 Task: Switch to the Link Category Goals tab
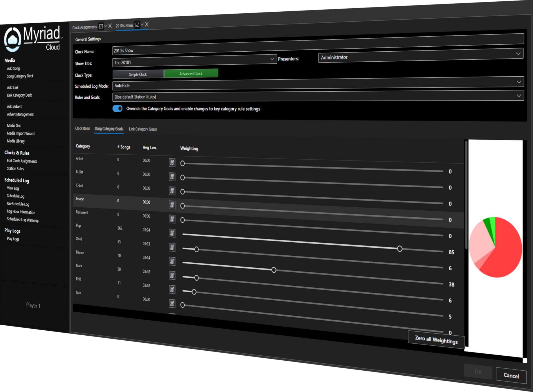click(x=143, y=129)
